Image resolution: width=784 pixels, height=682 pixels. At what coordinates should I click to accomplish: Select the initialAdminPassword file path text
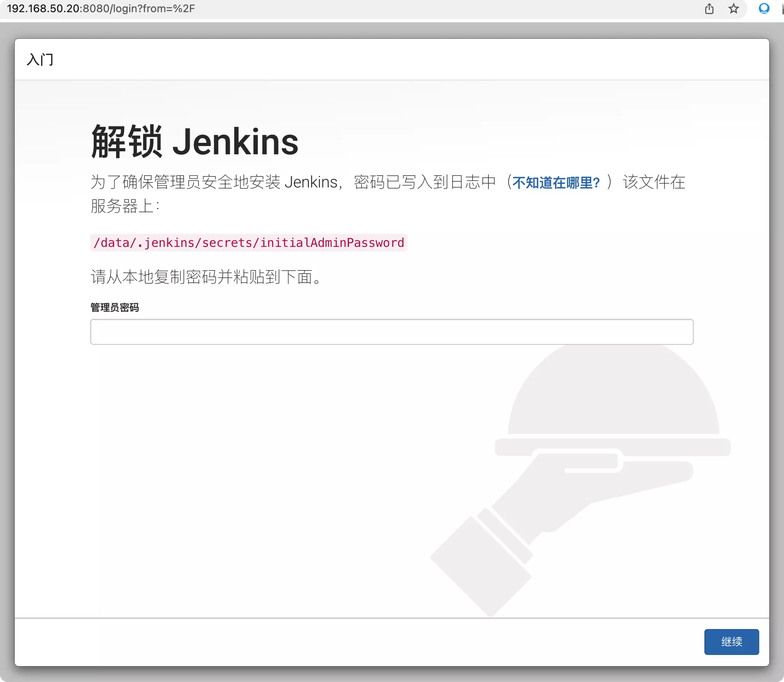pos(249,243)
